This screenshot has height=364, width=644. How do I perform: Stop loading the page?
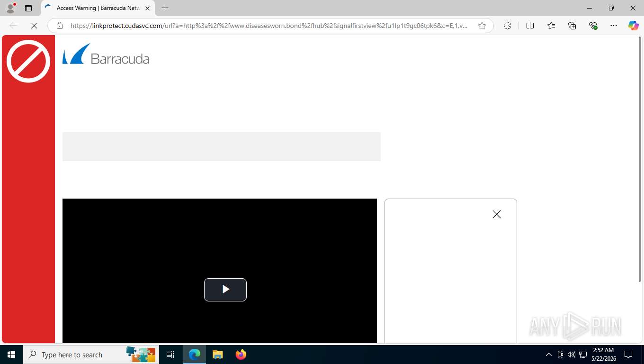tap(34, 26)
